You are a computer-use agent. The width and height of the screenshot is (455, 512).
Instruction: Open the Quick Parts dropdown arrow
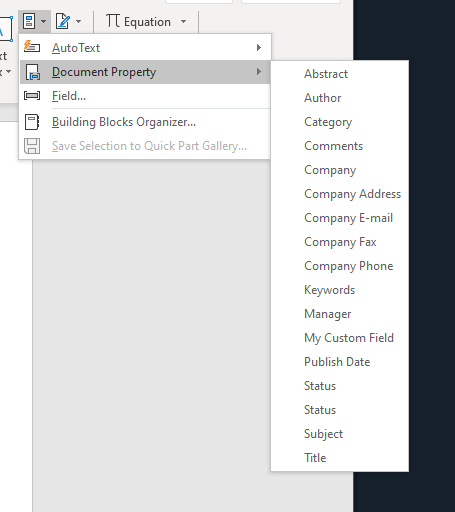point(44,22)
